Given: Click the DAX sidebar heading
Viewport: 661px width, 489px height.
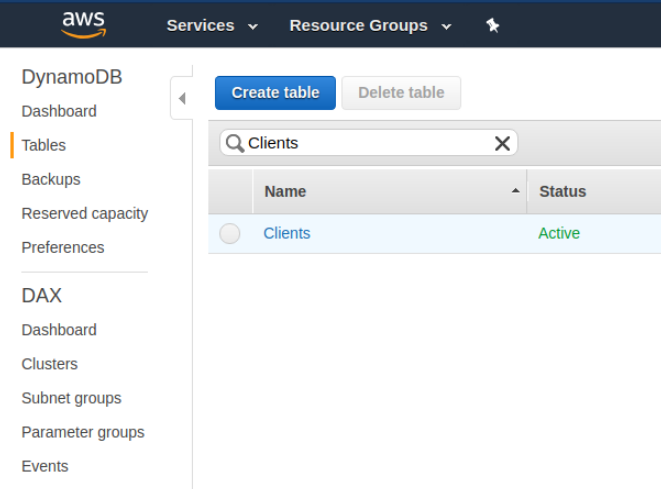Looking at the screenshot, I should click(x=42, y=296).
